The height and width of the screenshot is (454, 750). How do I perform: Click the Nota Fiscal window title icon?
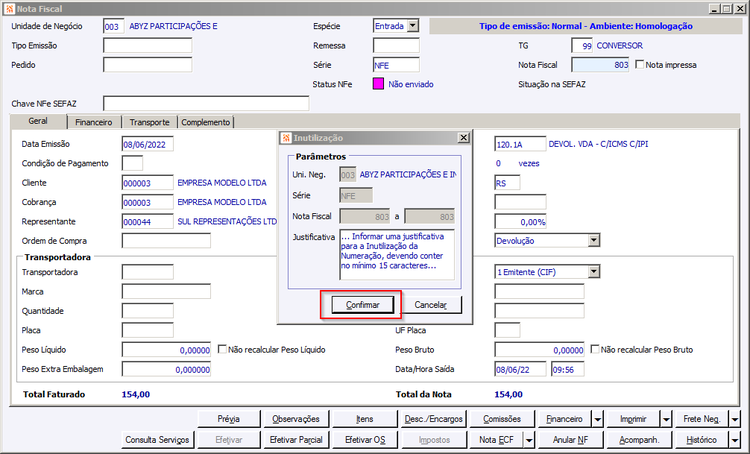(9, 9)
